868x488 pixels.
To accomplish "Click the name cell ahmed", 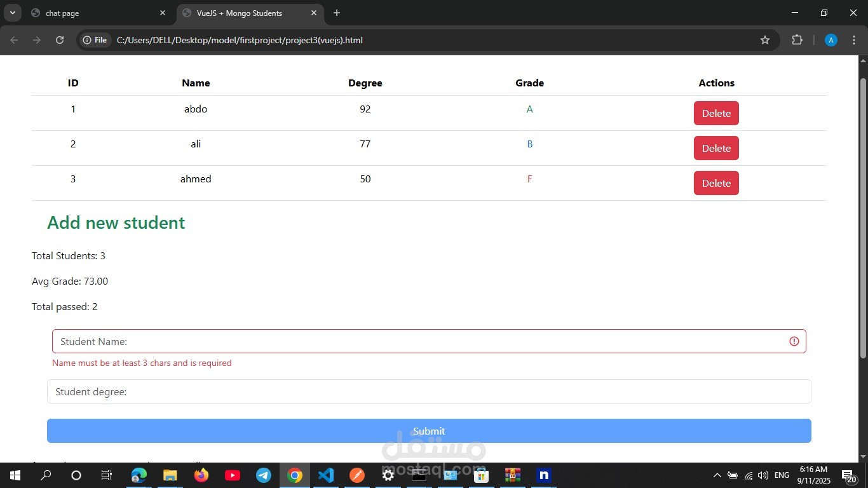I will (x=196, y=179).
